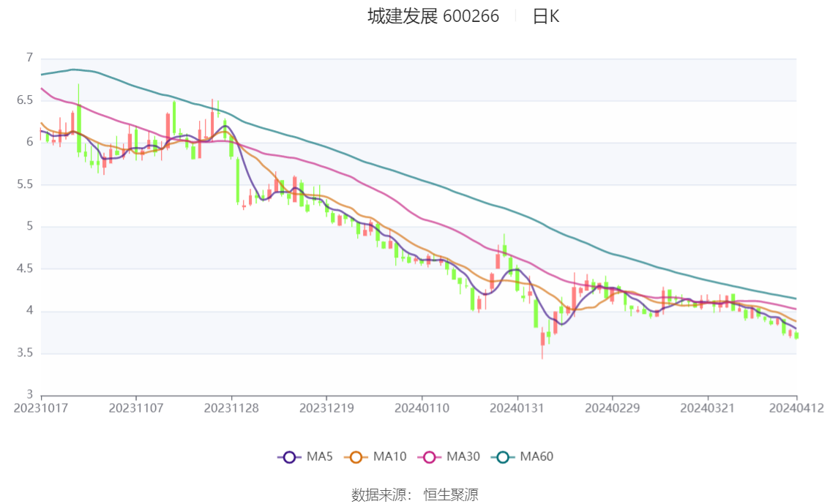Click x-axis date label 20231219
830x504 pixels.
326,408
